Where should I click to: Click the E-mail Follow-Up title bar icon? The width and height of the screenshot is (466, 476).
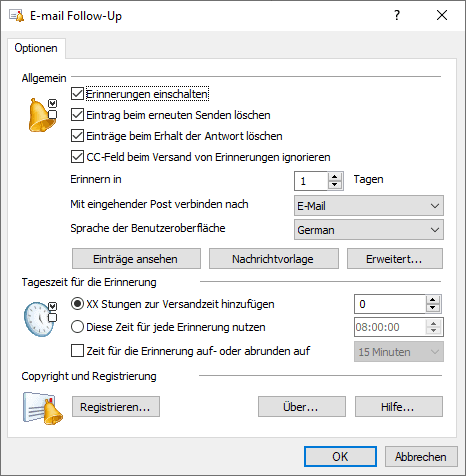coord(16,16)
